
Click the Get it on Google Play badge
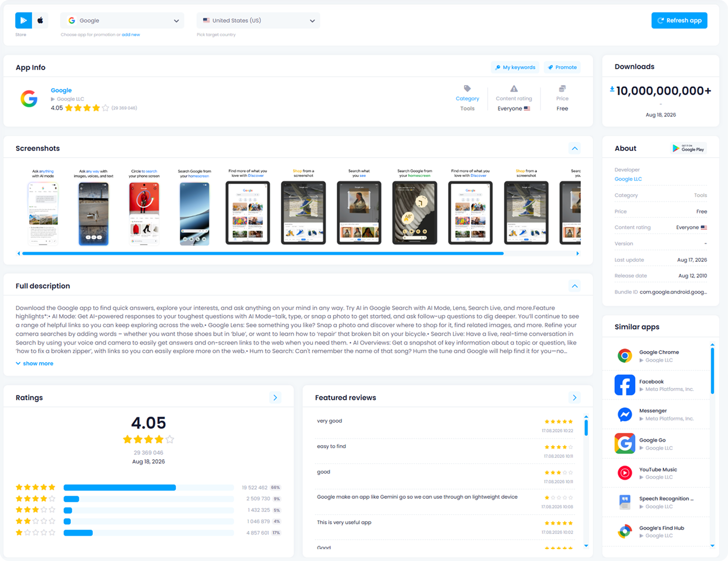689,148
